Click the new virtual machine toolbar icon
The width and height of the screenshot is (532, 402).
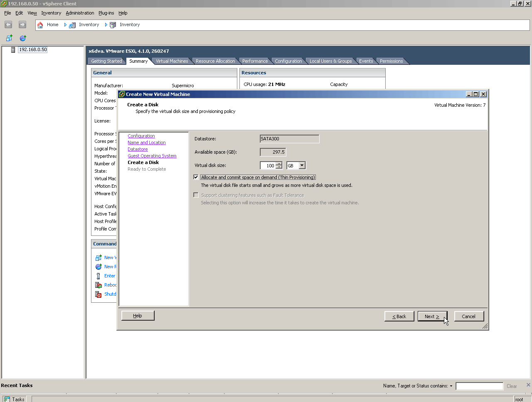tap(9, 38)
